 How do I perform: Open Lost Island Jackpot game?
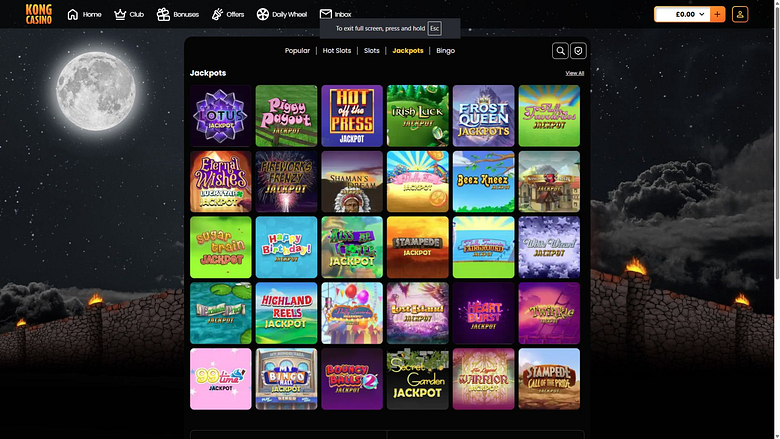tap(418, 313)
